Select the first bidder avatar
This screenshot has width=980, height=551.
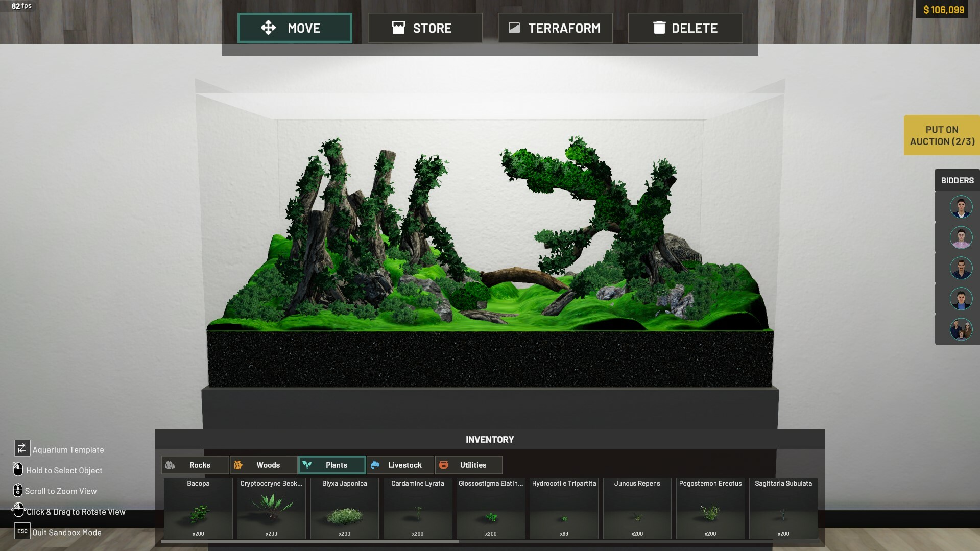(961, 207)
